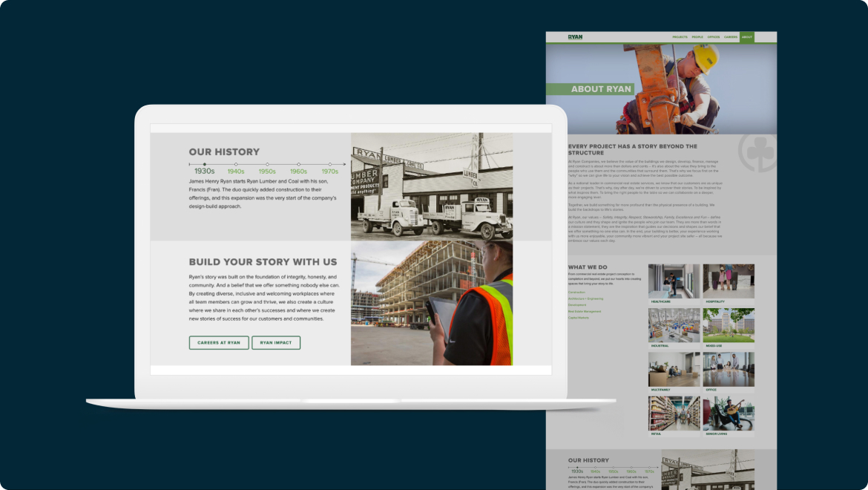868x490 pixels.
Task: Click the Development service link
Action: tap(577, 305)
